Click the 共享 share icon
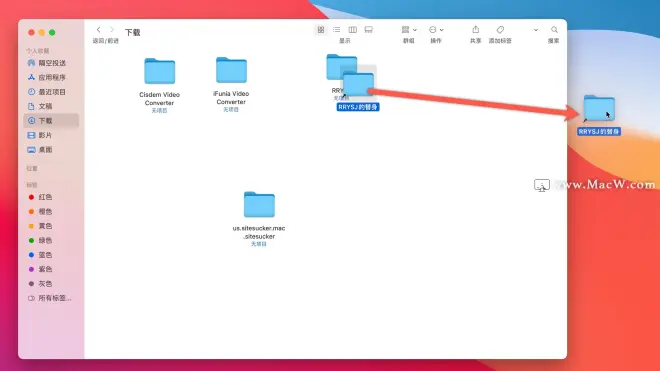The height and width of the screenshot is (371, 660). (x=476, y=29)
